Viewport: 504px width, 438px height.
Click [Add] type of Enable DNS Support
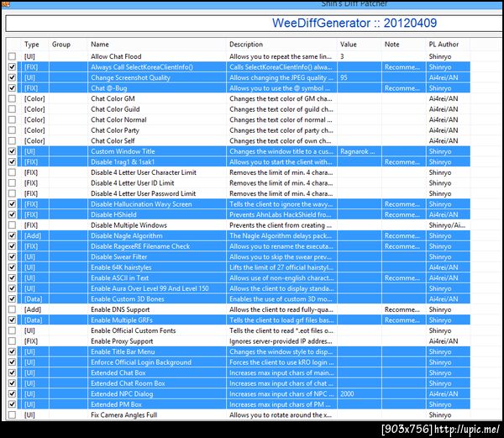tap(33, 309)
